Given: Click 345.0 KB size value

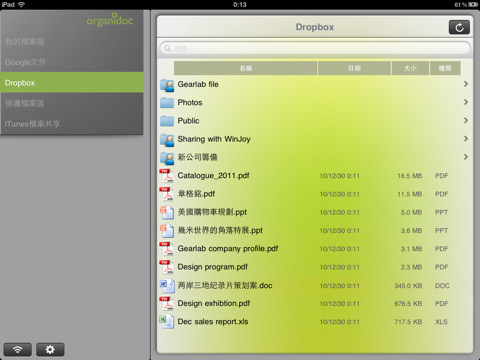Looking at the screenshot, I should [408, 286].
